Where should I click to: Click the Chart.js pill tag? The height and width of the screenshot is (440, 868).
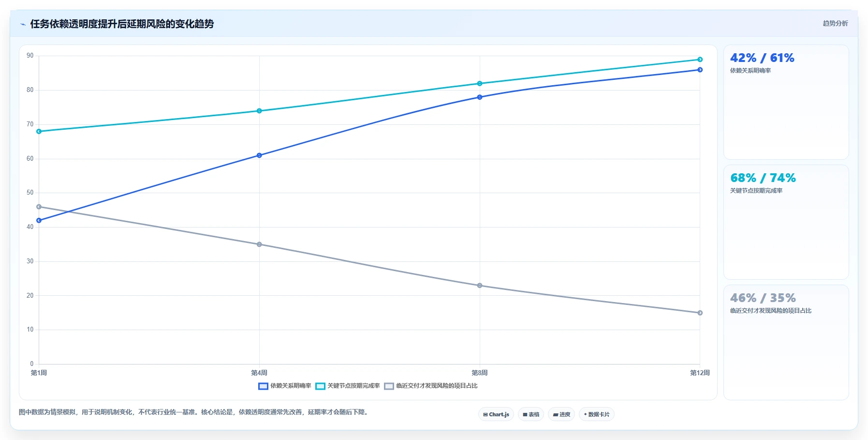click(x=496, y=414)
